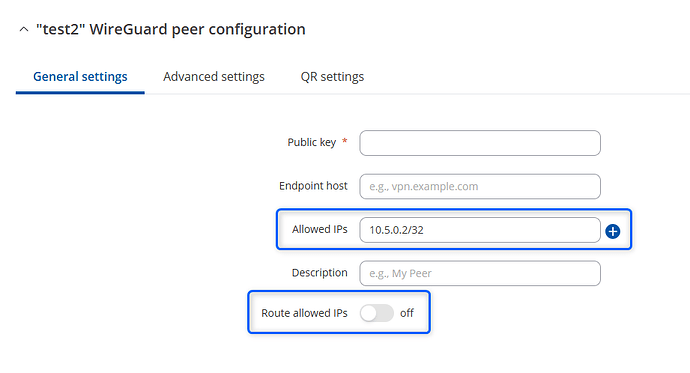Click the Public key field label
This screenshot has width=690, height=373.
pos(312,142)
